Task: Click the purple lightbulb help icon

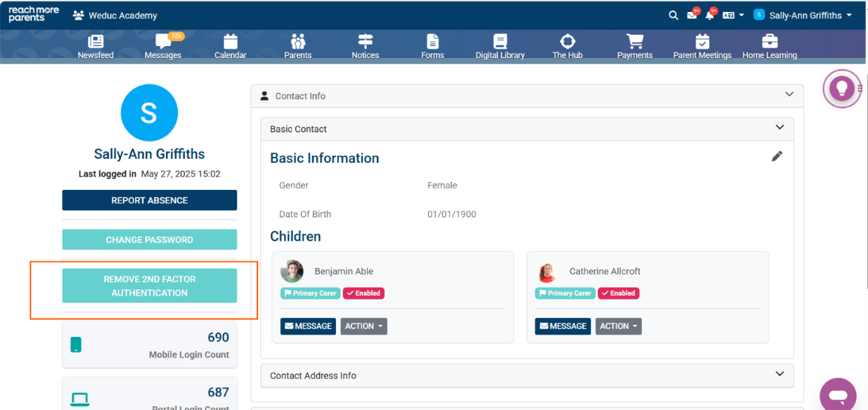Action: click(841, 89)
